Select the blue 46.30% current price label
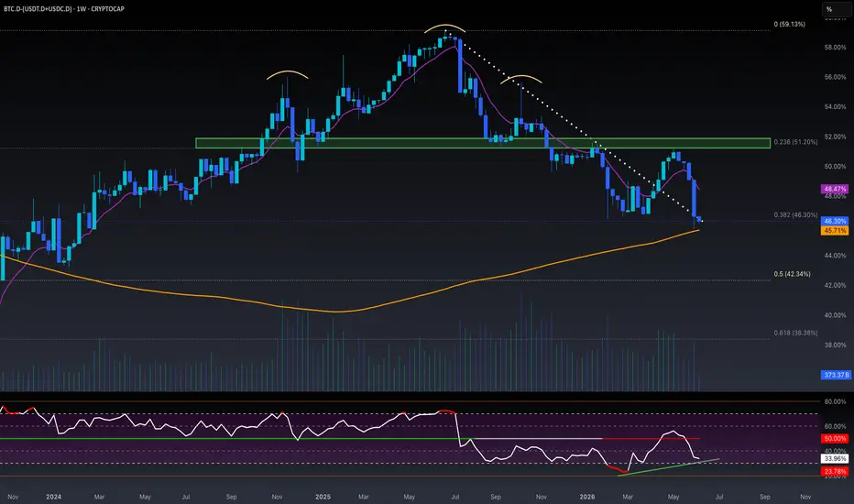The image size is (854, 504). point(835,221)
